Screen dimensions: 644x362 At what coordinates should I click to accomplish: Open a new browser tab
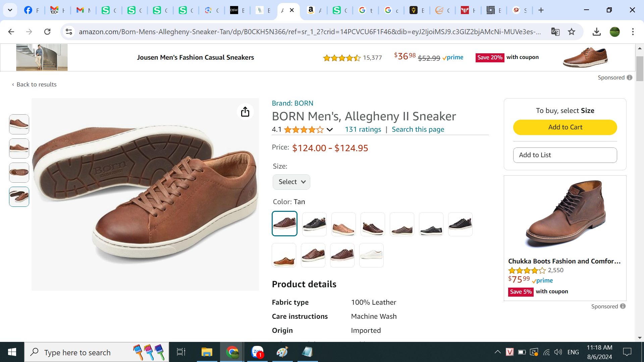[x=541, y=10]
